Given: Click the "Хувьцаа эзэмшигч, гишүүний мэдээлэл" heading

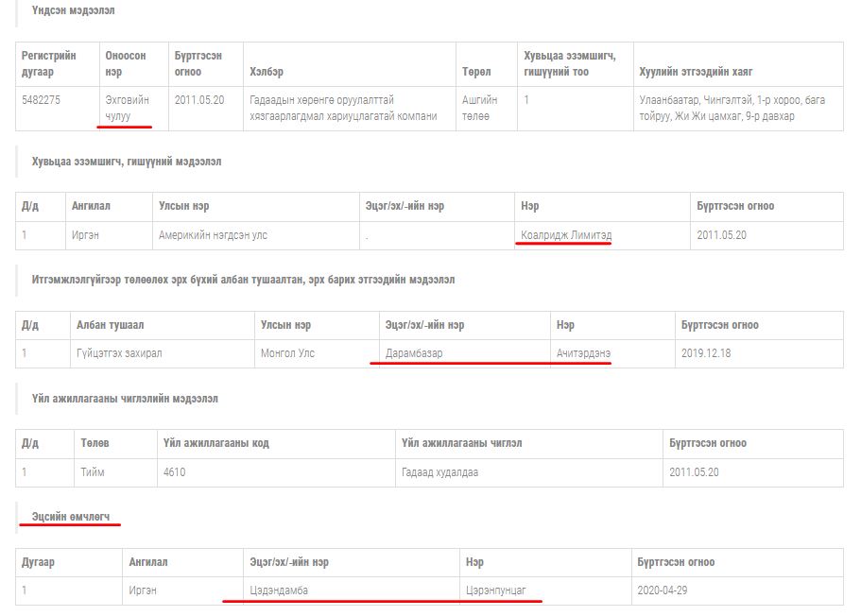Looking at the screenshot, I should pos(127,162).
